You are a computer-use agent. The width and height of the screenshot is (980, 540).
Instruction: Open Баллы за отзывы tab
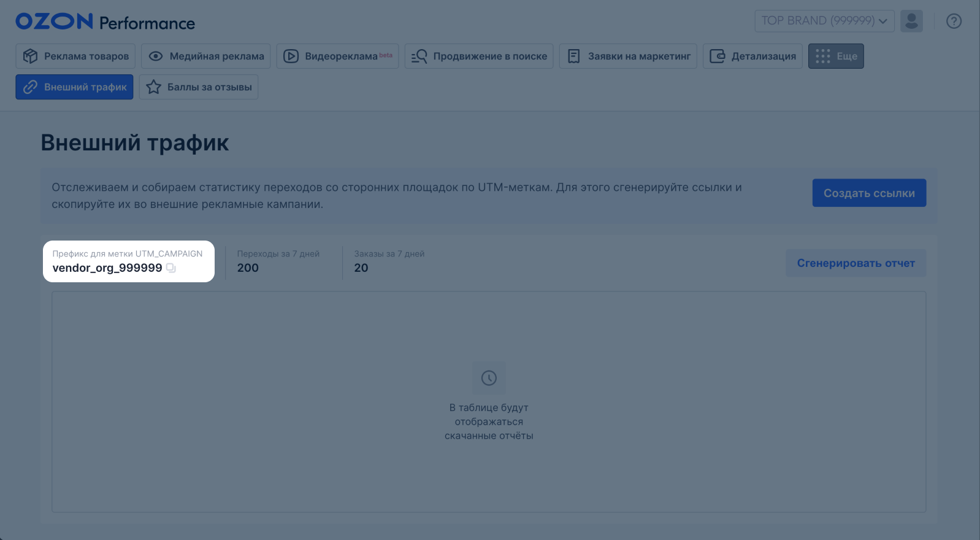click(199, 87)
